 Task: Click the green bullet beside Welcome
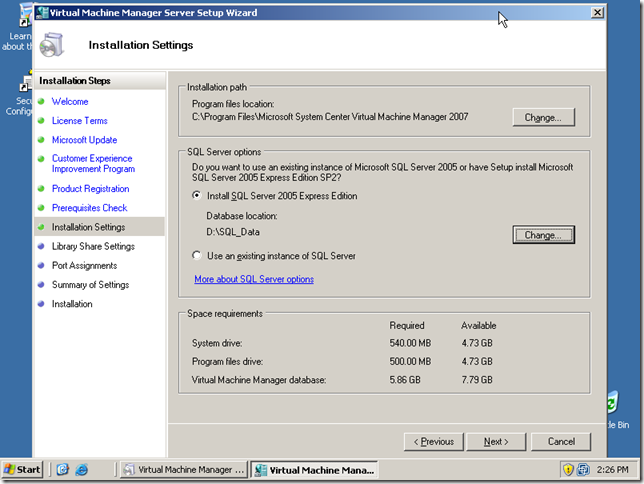point(41,101)
